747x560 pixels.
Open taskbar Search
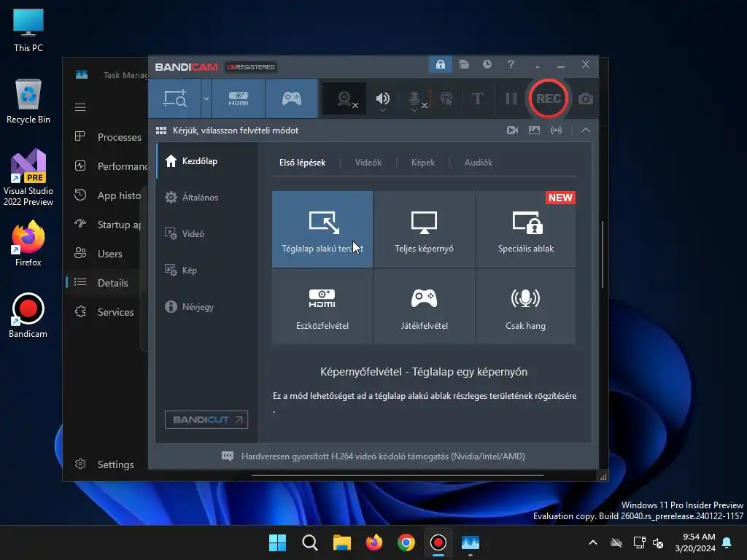coord(309,542)
